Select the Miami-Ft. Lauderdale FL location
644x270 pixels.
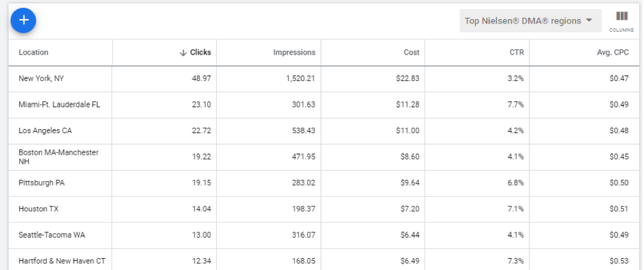[x=59, y=105]
